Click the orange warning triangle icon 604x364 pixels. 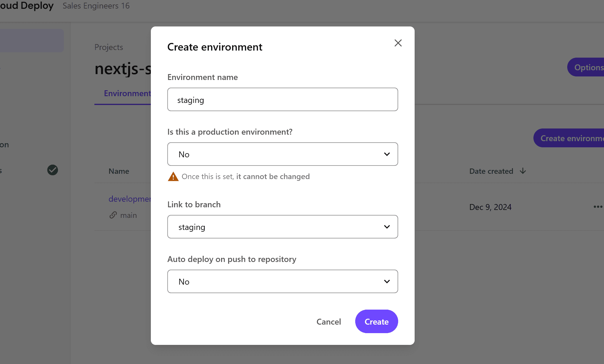click(173, 177)
